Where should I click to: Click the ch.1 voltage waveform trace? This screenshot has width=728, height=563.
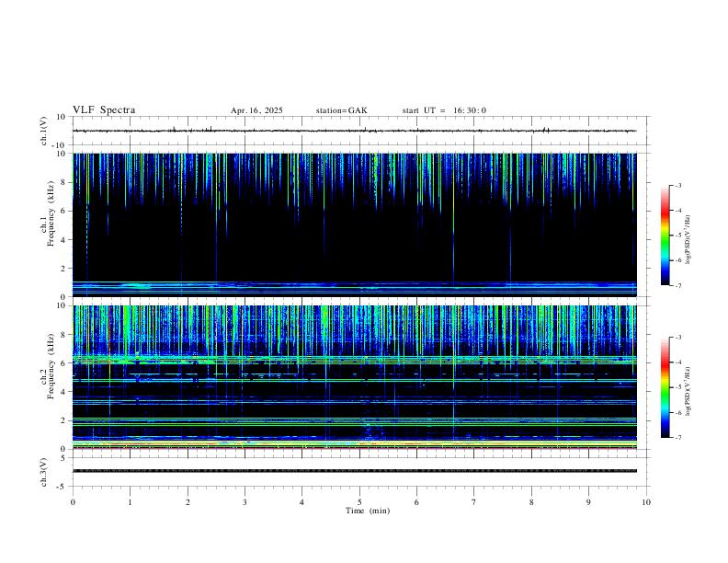(x=354, y=131)
